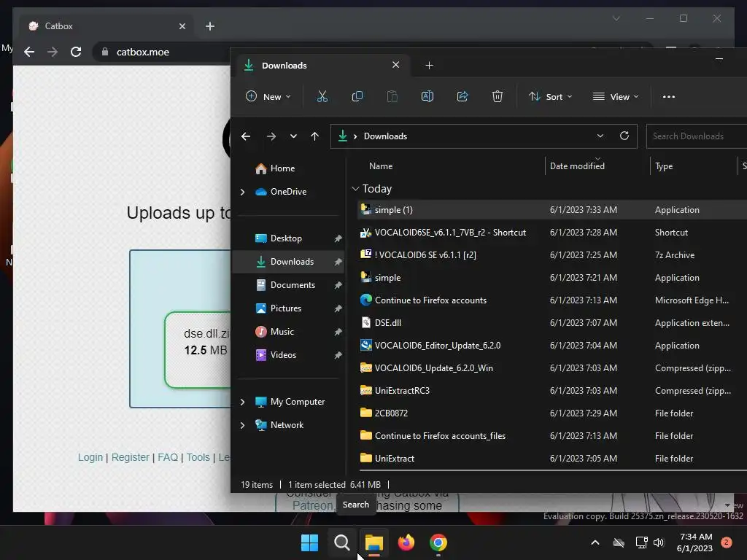747x560 pixels.
Task: Expand the My Computer tree node
Action: (x=242, y=402)
